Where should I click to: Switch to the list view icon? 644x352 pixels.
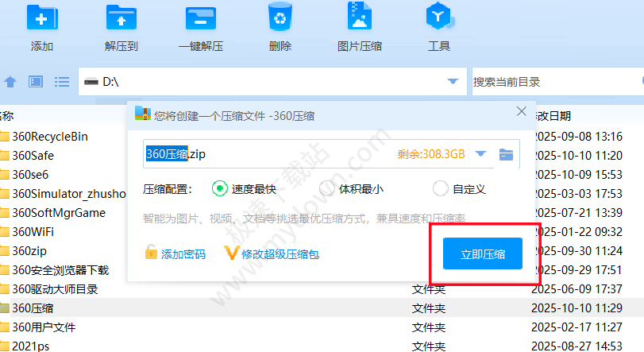(x=62, y=82)
